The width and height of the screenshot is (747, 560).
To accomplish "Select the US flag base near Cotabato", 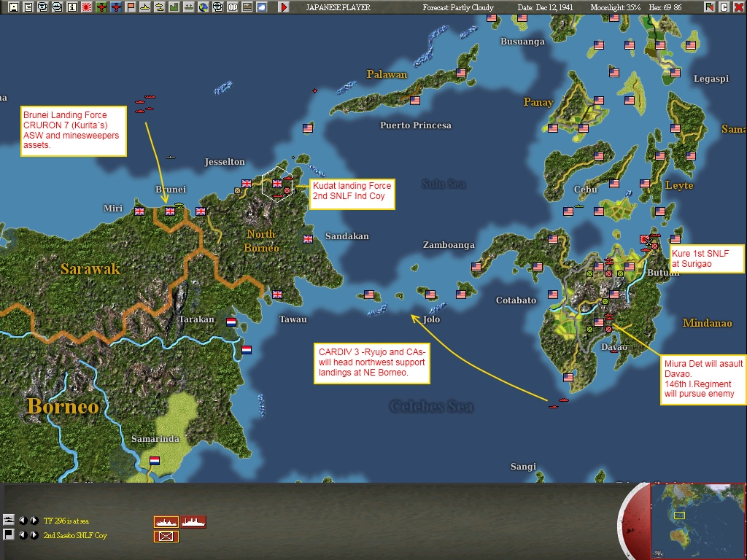I will (553, 295).
